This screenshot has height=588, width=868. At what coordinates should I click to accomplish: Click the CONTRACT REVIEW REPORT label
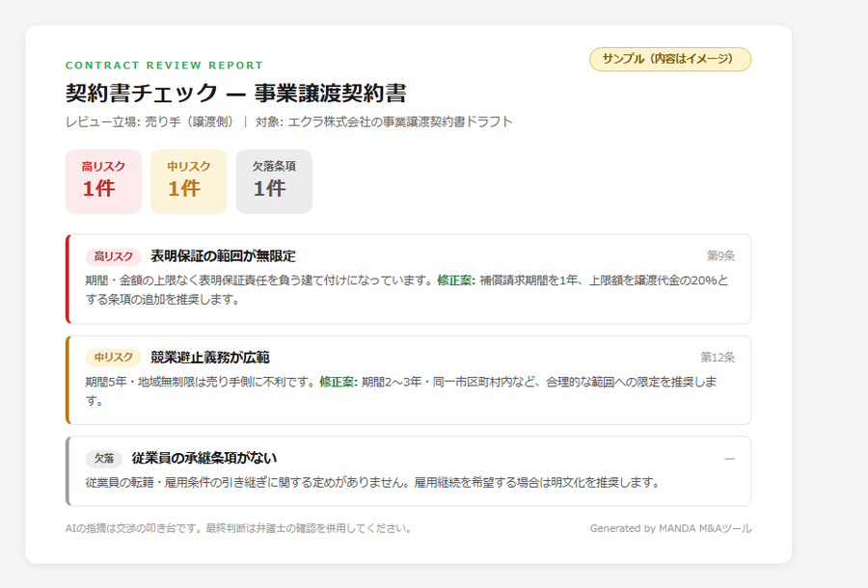point(164,66)
